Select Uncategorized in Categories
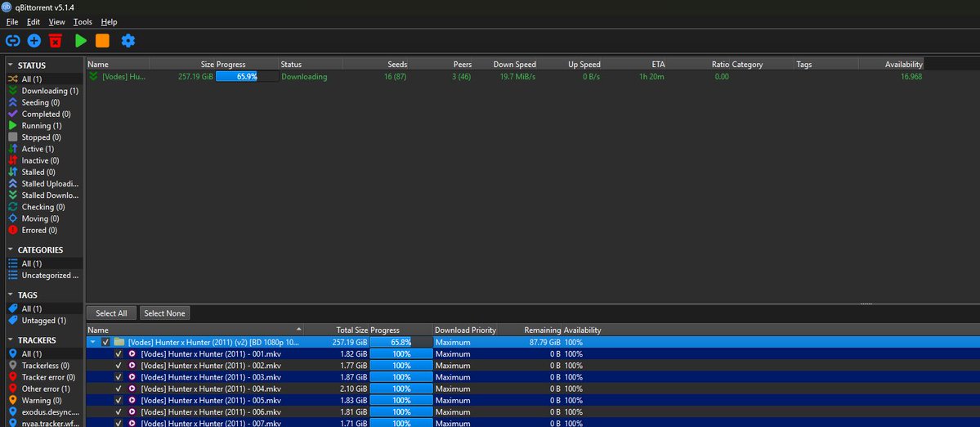The width and height of the screenshot is (980, 427). (x=43, y=275)
